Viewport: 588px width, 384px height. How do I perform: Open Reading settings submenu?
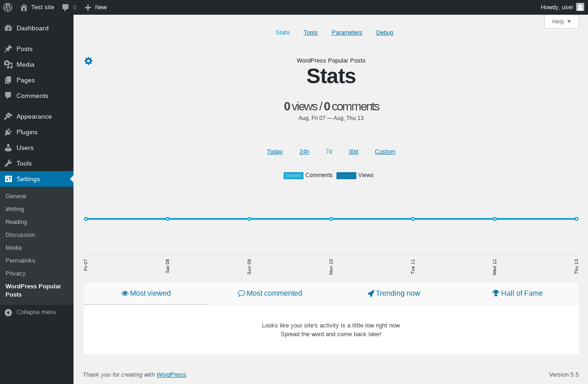click(37, 222)
